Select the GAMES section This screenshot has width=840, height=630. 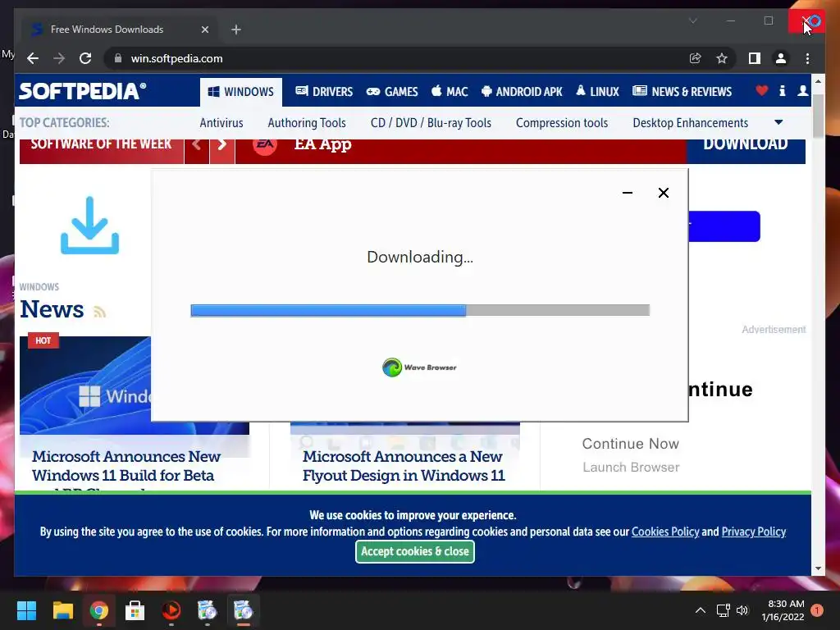[392, 92]
